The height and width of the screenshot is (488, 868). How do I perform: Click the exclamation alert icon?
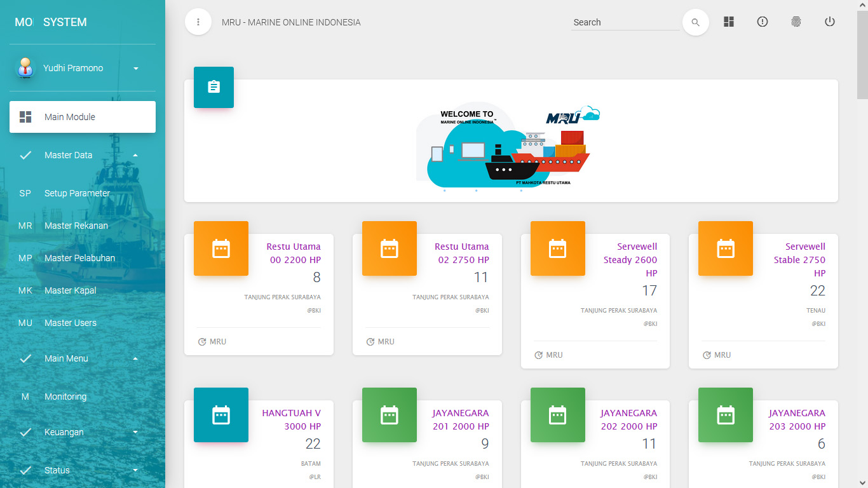763,22
